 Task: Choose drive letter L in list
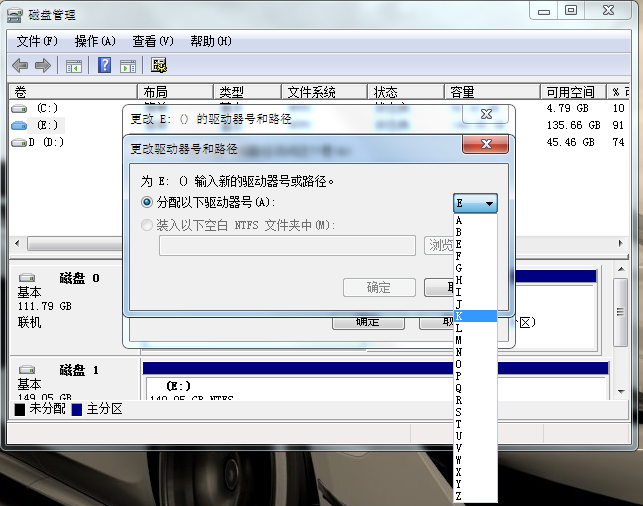[475, 328]
